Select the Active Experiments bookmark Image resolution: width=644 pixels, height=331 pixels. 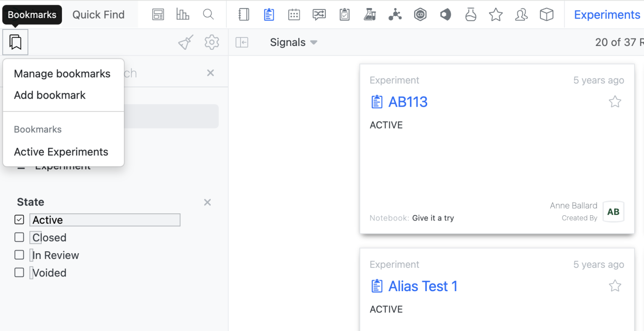click(x=61, y=152)
